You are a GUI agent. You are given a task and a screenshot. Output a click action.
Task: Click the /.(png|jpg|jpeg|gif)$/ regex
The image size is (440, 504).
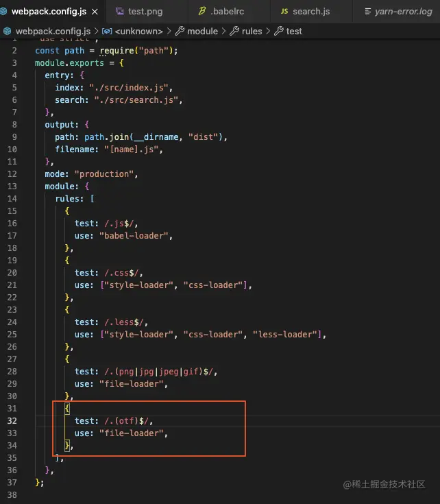pos(158,372)
